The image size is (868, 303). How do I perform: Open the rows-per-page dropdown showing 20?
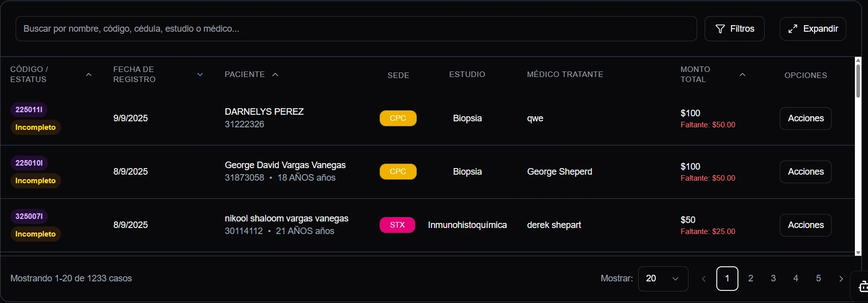pyautogui.click(x=663, y=279)
